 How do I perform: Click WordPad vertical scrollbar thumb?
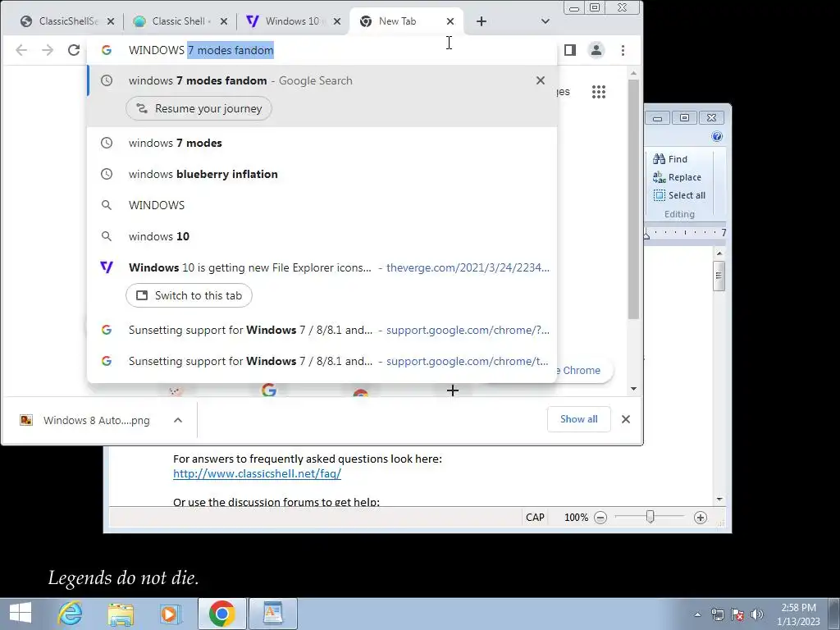(x=719, y=276)
